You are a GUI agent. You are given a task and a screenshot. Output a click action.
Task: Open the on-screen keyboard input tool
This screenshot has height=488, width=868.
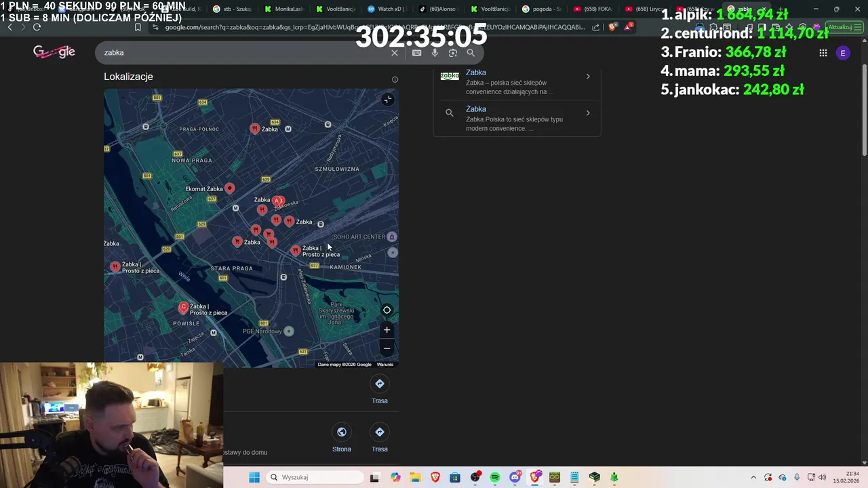pos(416,53)
